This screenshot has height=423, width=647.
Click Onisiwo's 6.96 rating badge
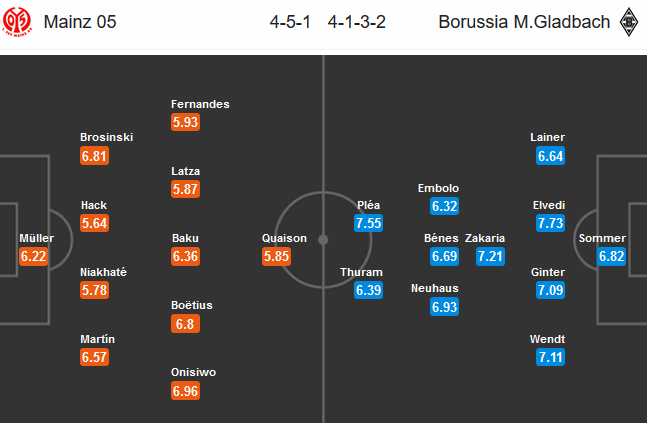[185, 391]
